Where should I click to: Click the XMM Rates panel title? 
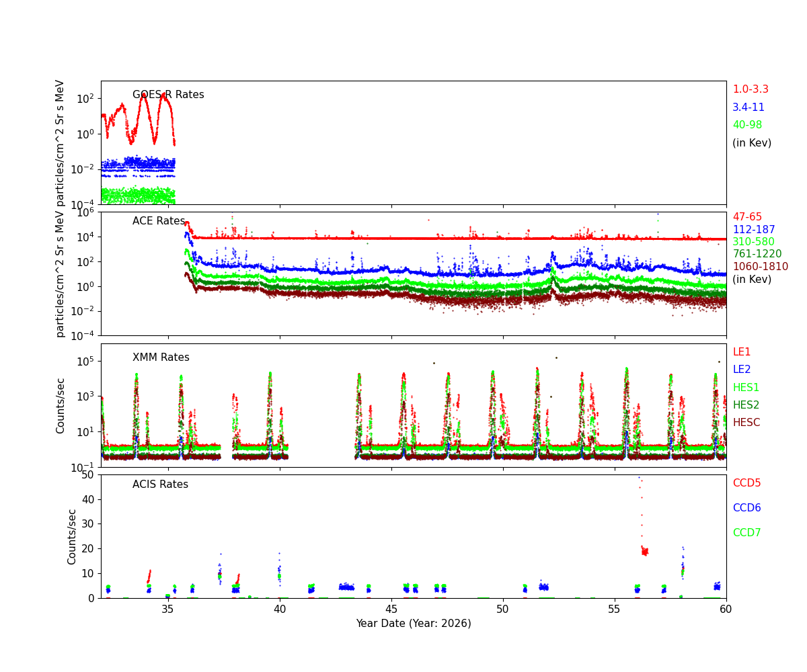[x=161, y=358]
